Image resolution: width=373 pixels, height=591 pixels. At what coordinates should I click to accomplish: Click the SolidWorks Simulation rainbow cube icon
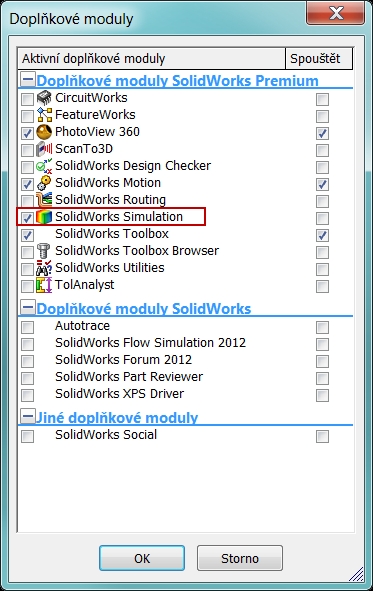pos(44,217)
